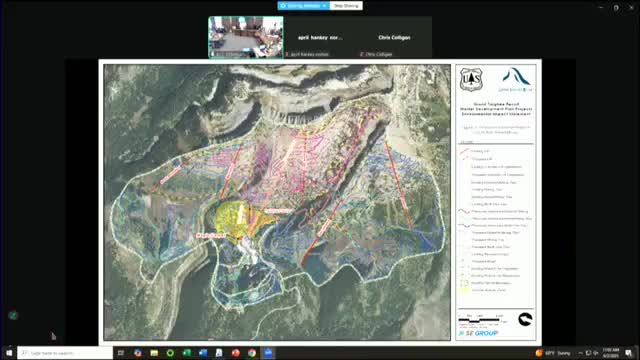Open the red round taskbar icon

pos(236,353)
